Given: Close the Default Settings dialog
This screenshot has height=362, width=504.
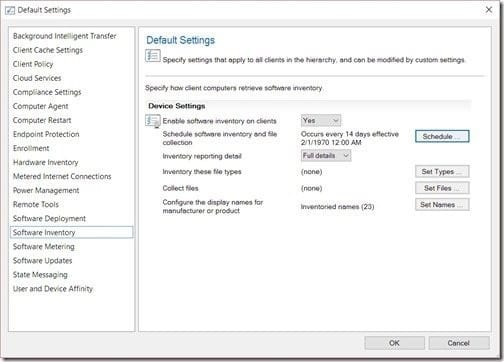Looking at the screenshot, I should [x=489, y=10].
